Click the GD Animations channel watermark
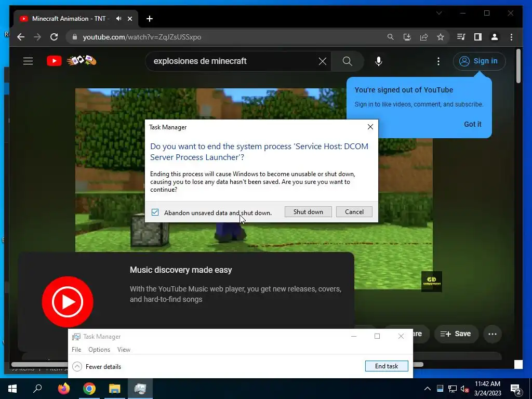 431,281
